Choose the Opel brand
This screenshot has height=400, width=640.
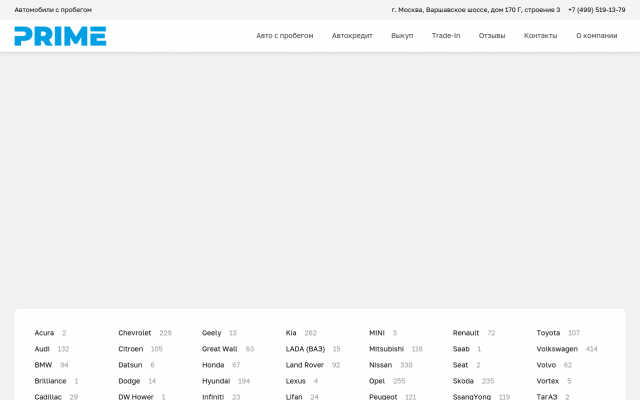click(x=377, y=380)
